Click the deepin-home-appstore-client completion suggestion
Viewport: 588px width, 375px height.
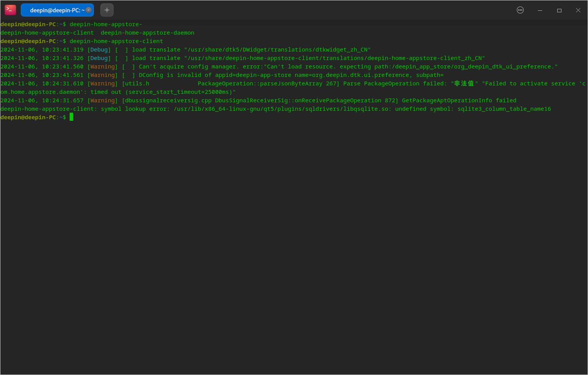click(x=47, y=33)
